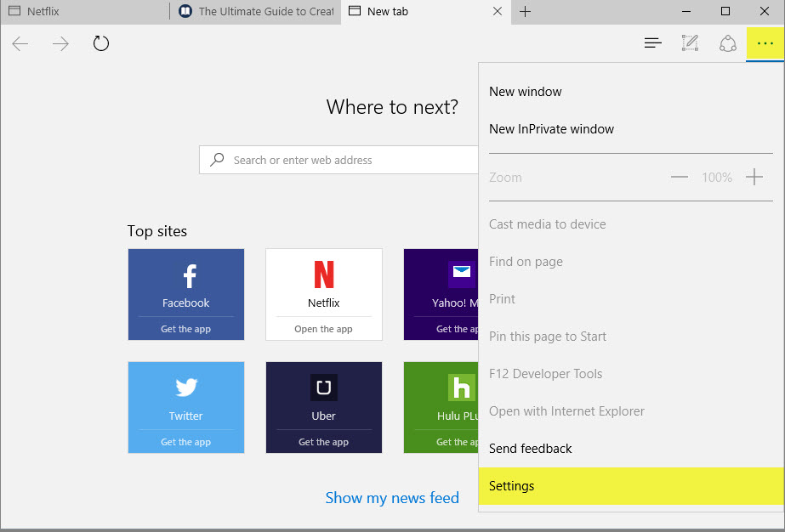
Task: Click the Uber tile label
Action: (323, 416)
